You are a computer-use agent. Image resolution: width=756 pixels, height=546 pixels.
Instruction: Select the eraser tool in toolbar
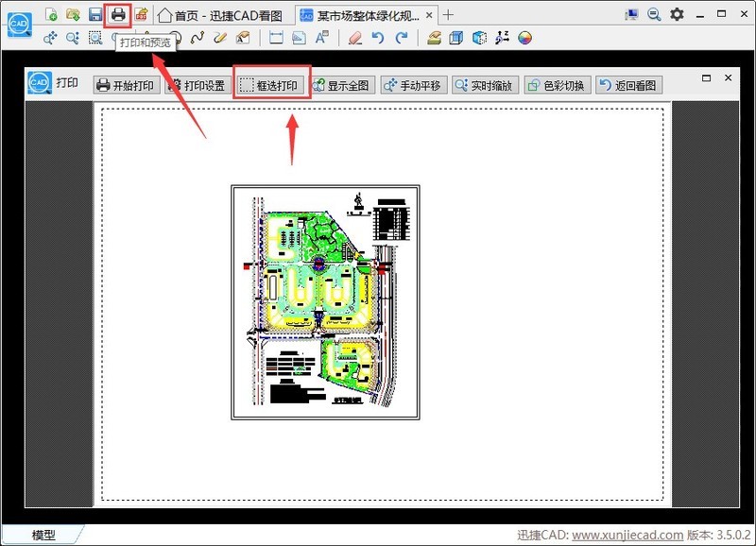354,38
